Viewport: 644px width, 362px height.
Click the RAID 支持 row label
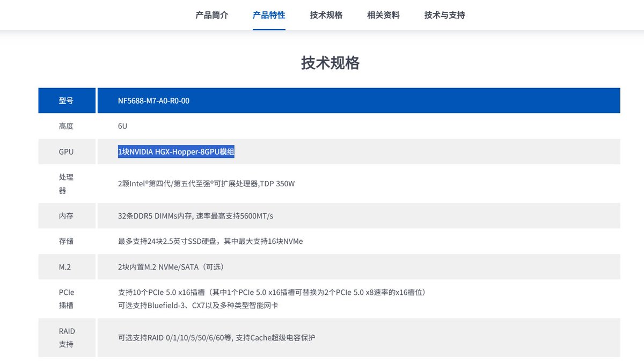pos(67,337)
